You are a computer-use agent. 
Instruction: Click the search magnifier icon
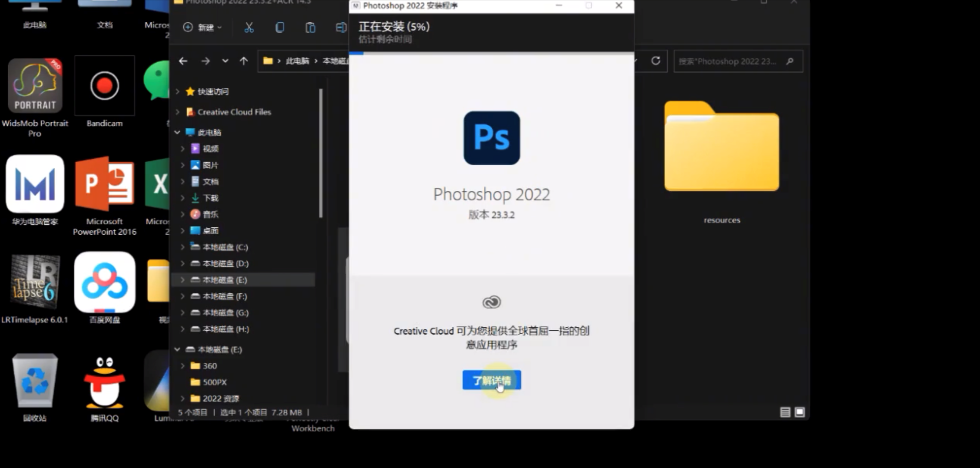click(x=790, y=61)
